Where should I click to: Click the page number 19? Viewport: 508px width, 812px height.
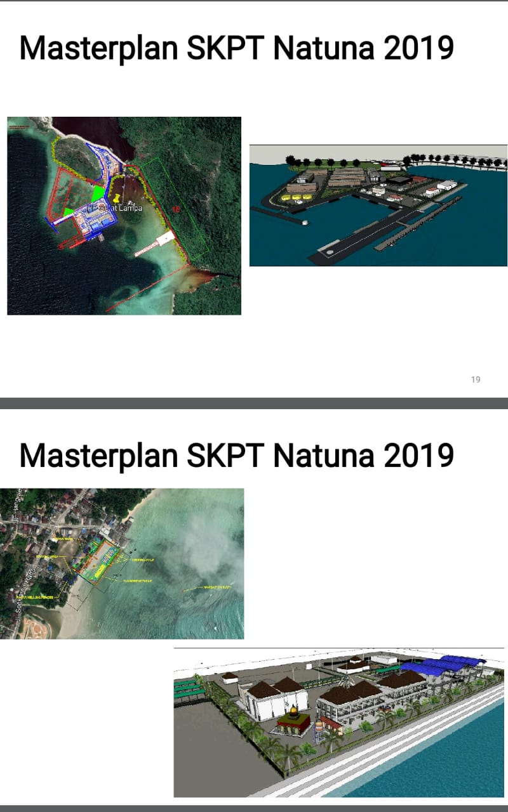(476, 379)
